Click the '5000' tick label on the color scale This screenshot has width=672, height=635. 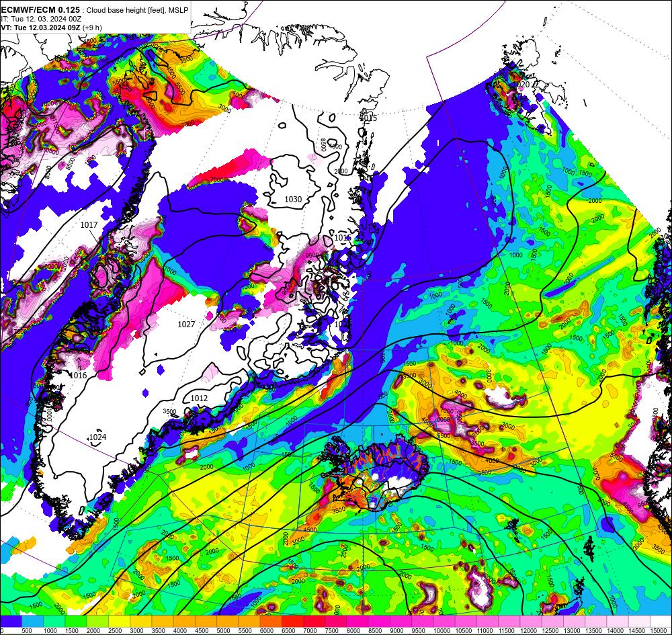pyautogui.click(x=224, y=631)
